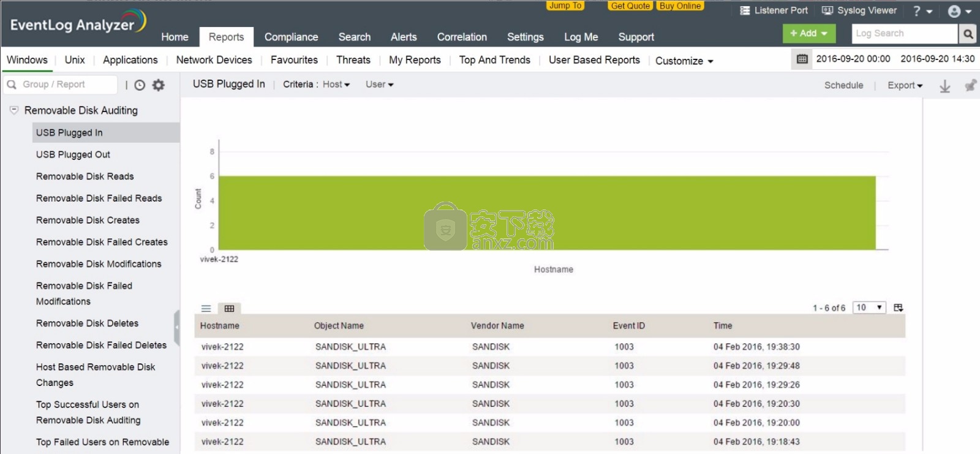Open the Host criteria dropdown
980x454 pixels.
pos(336,85)
